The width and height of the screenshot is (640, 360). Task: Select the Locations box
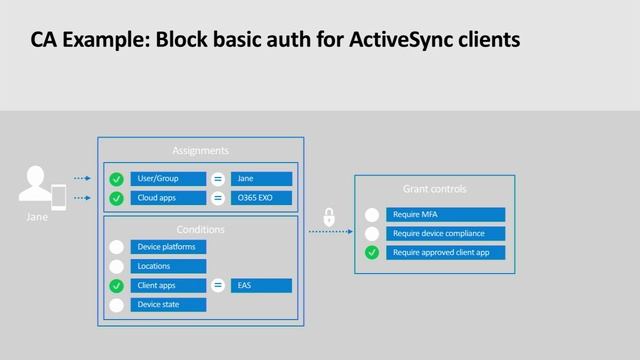(168, 266)
